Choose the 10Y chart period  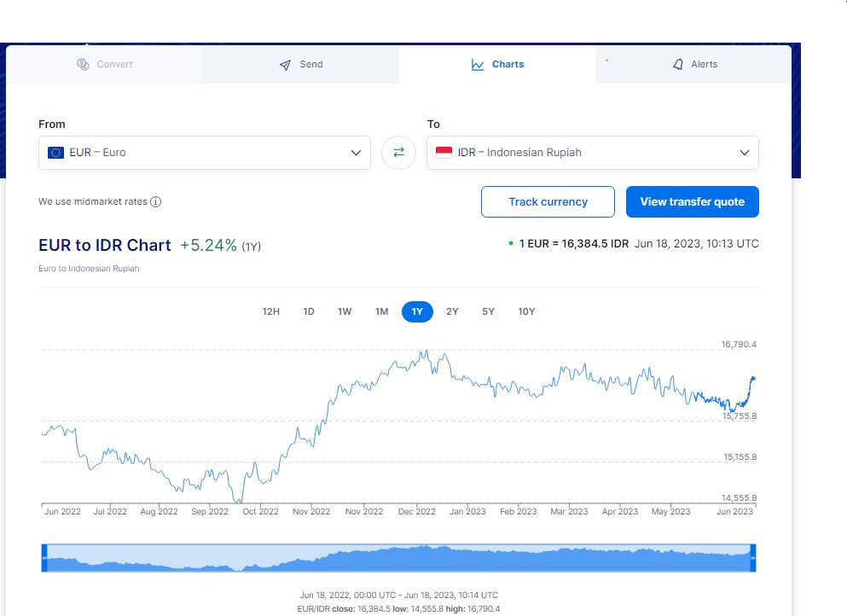pyautogui.click(x=526, y=312)
